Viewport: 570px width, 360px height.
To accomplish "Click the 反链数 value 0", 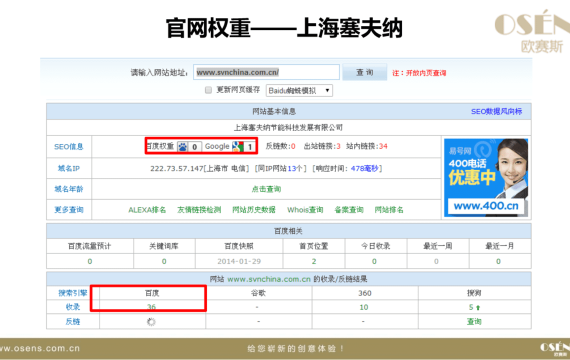I will coord(293,146).
